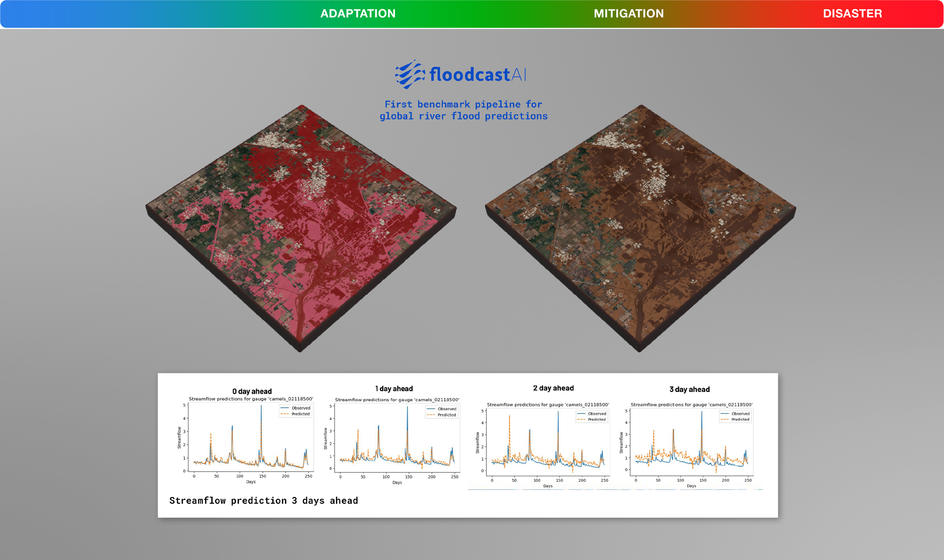The width and height of the screenshot is (944, 560).
Task: Open the '1 day ahead' streamflow chart
Action: click(392, 441)
